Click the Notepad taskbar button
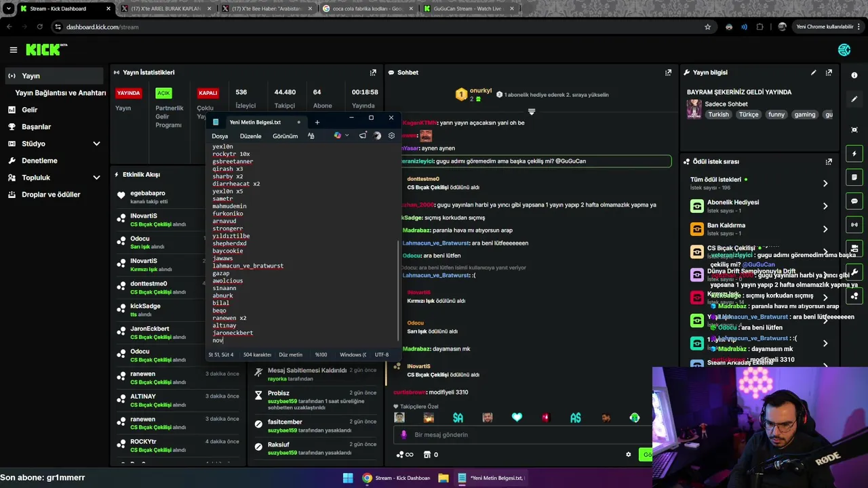The width and height of the screenshot is (868, 488). pos(492,478)
